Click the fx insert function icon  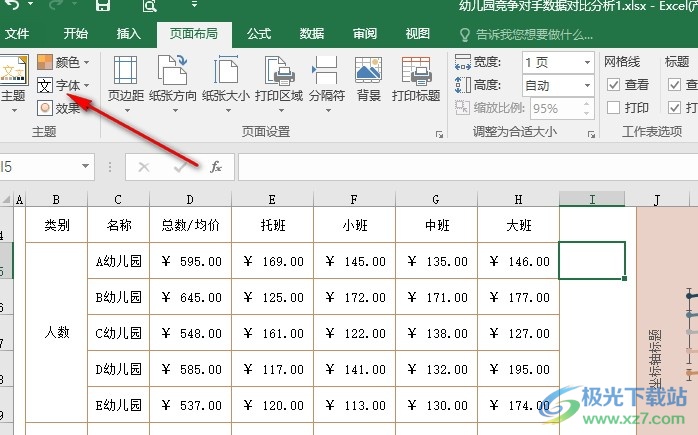(x=216, y=167)
